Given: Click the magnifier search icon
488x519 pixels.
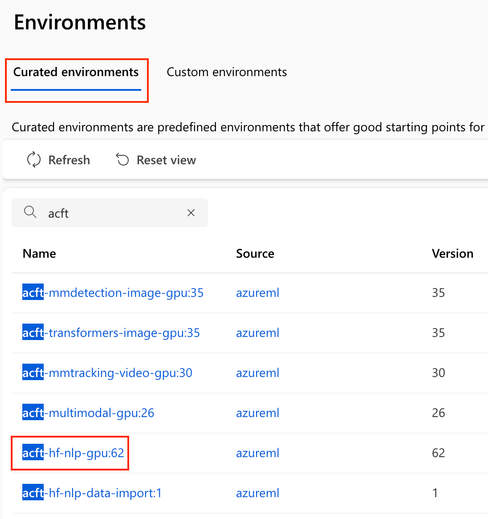Looking at the screenshot, I should pyautogui.click(x=30, y=212).
